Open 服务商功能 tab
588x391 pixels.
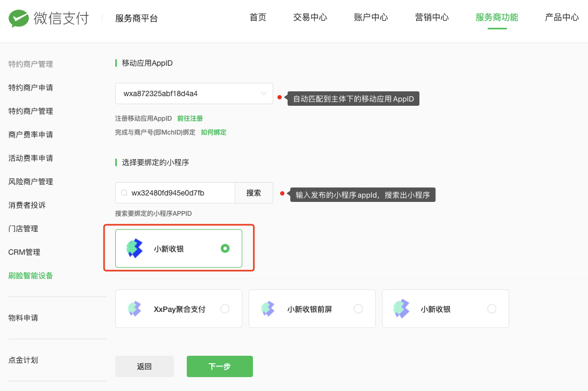497,17
